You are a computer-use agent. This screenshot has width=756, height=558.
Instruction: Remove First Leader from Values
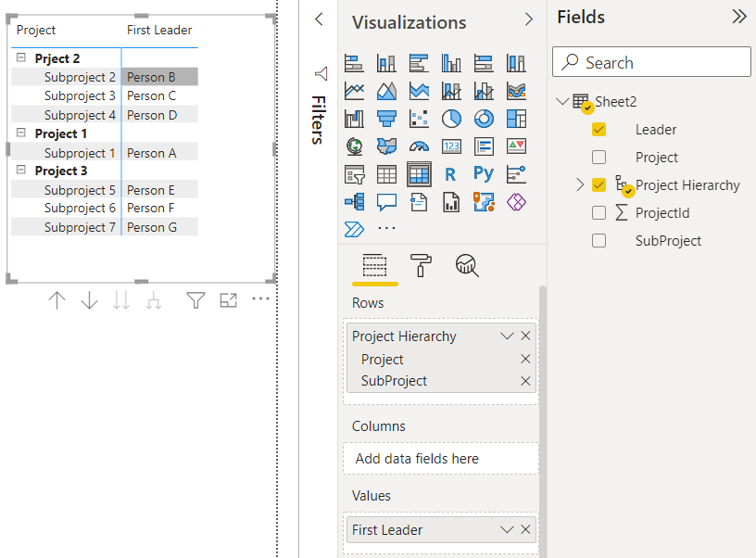[525, 529]
